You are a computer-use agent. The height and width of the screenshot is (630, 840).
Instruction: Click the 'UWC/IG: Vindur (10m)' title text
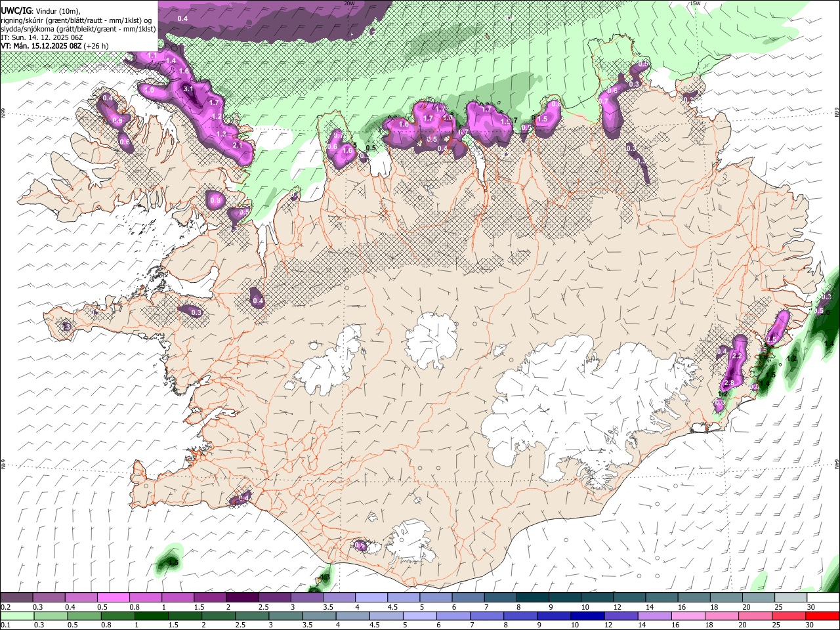40,10
